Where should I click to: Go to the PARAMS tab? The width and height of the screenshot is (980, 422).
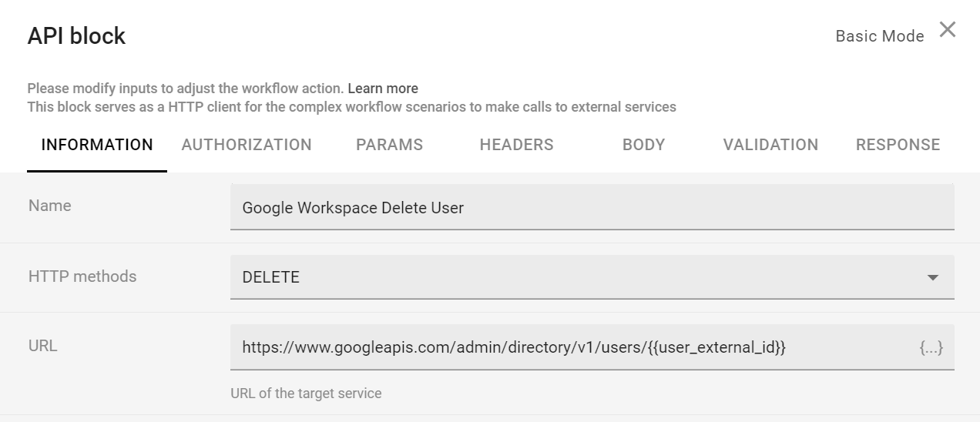[389, 145]
